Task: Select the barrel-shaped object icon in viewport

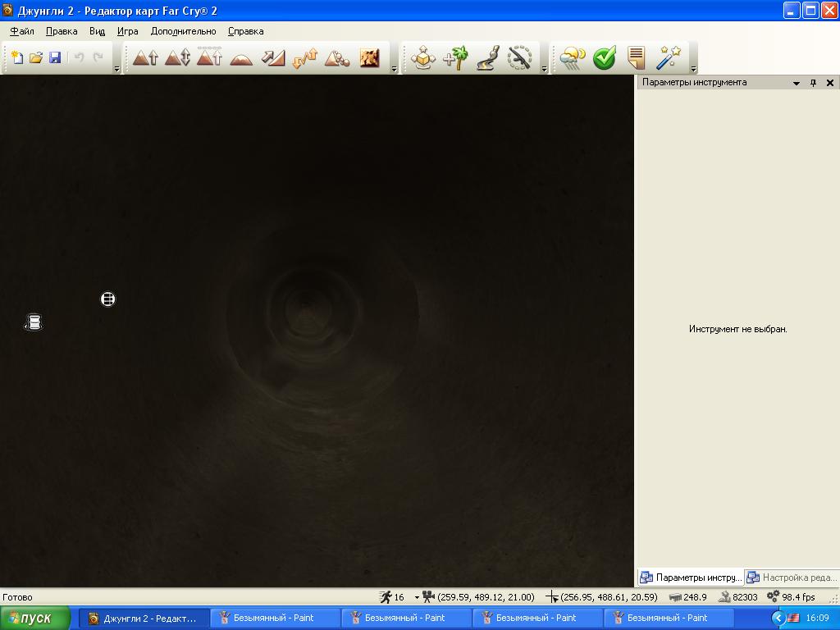Action: 34,322
